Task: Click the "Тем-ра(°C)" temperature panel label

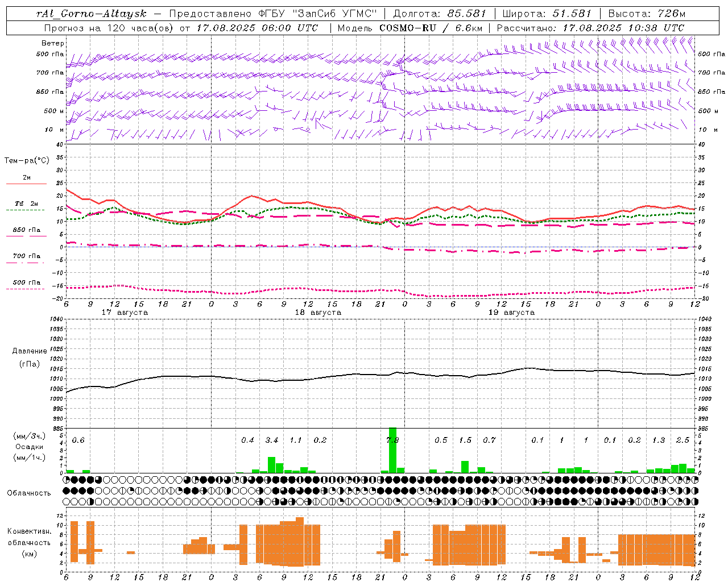Action: pyautogui.click(x=27, y=161)
